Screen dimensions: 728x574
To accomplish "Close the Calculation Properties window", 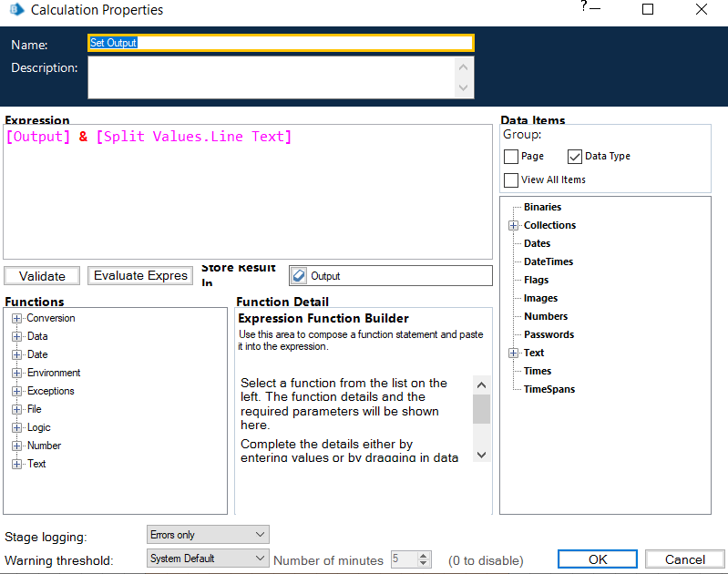I will (702, 9).
